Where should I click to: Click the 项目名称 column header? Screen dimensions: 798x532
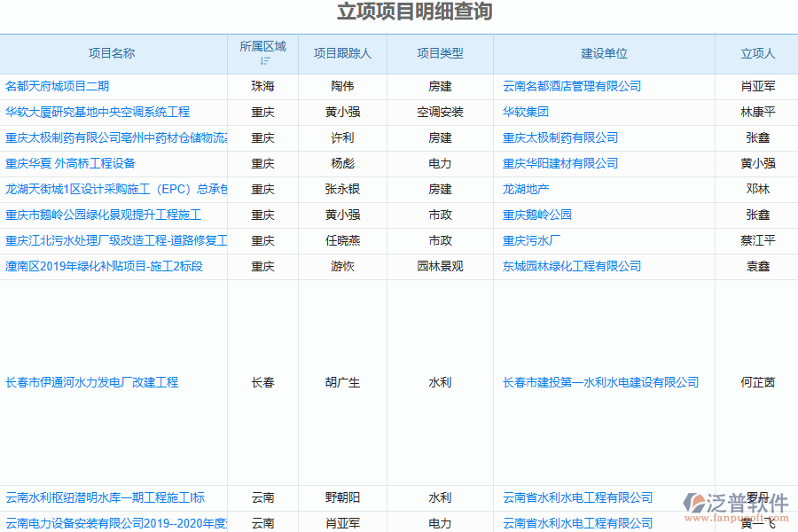112,54
